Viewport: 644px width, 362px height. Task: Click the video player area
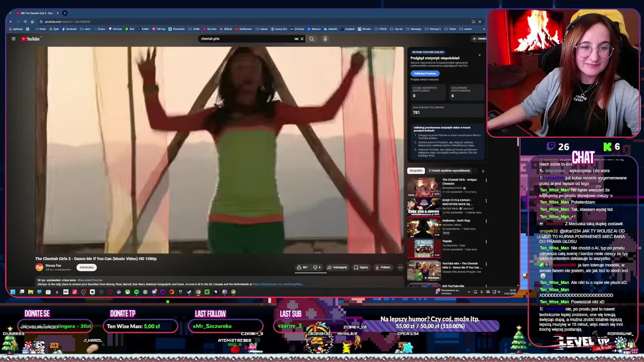[x=219, y=150]
